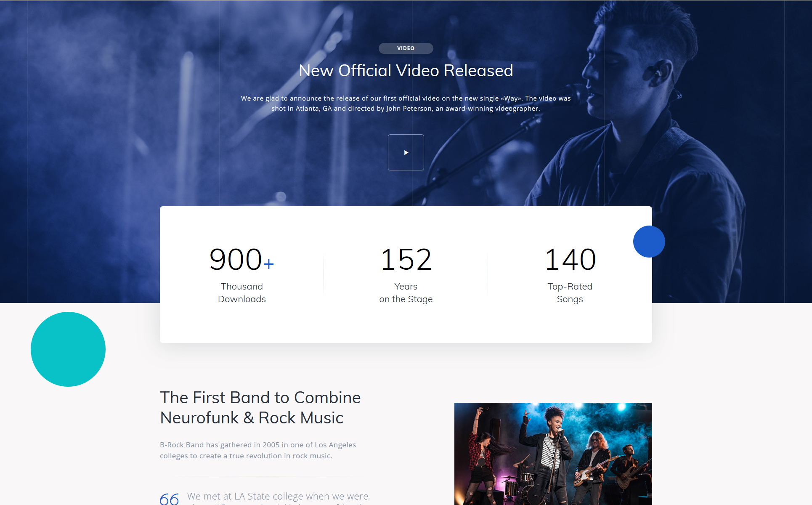Image resolution: width=812 pixels, height=505 pixels.
Task: Click the blue quotation mark icon
Action: (169, 498)
